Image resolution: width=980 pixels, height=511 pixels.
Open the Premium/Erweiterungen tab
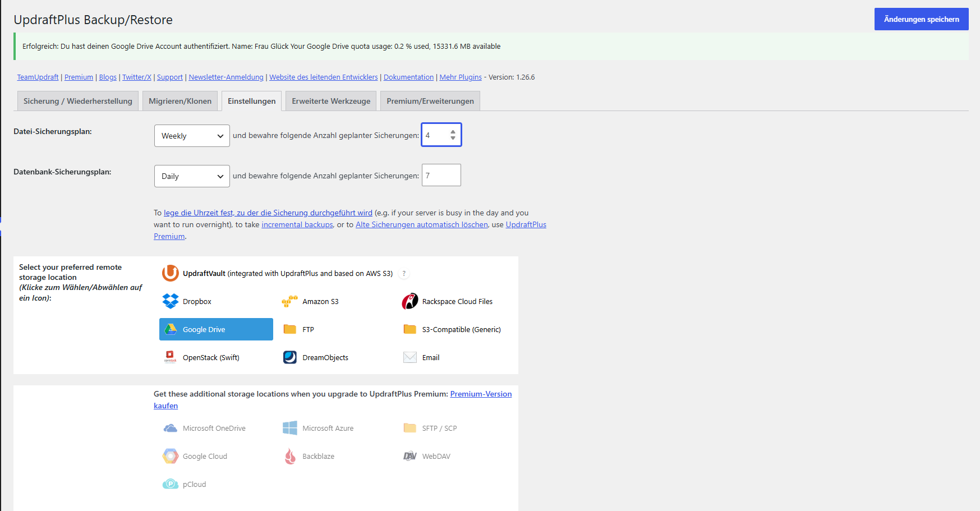[430, 101]
